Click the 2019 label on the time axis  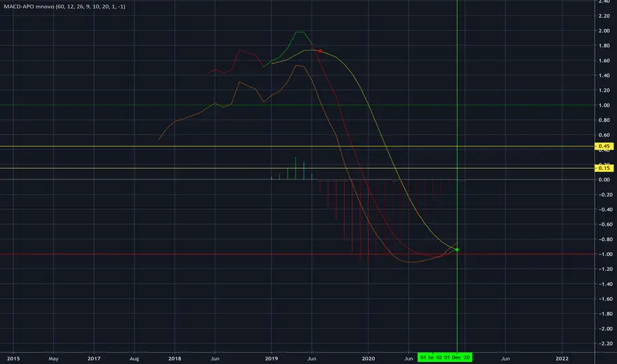[271, 359]
